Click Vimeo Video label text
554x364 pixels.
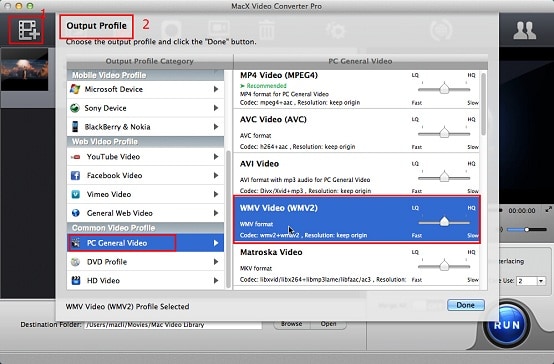click(x=109, y=194)
